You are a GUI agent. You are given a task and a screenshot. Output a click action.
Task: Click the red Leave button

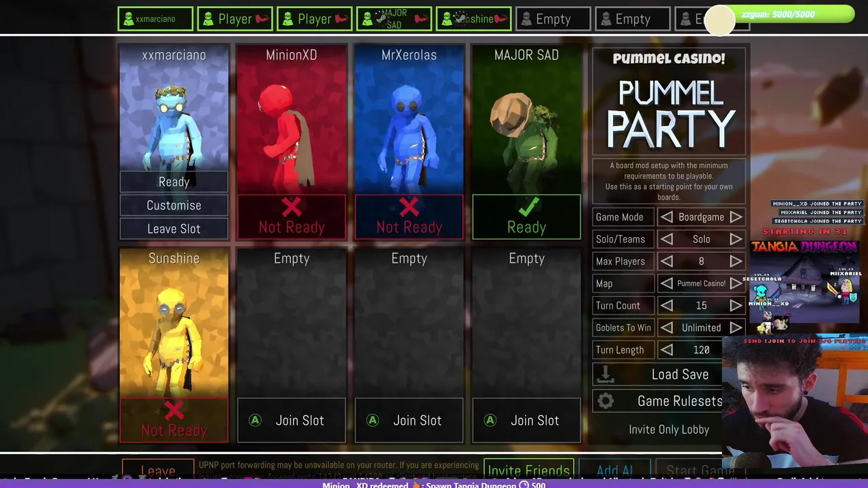[158, 469]
